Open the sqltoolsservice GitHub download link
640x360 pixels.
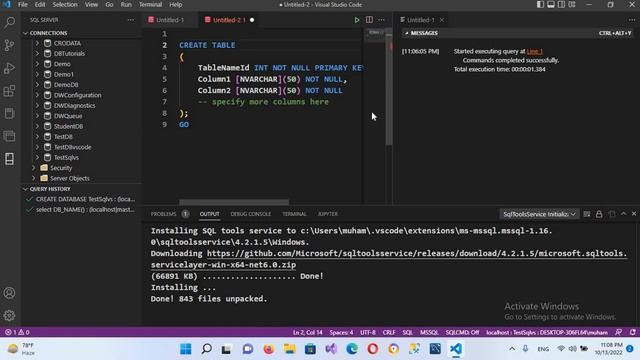389,259
